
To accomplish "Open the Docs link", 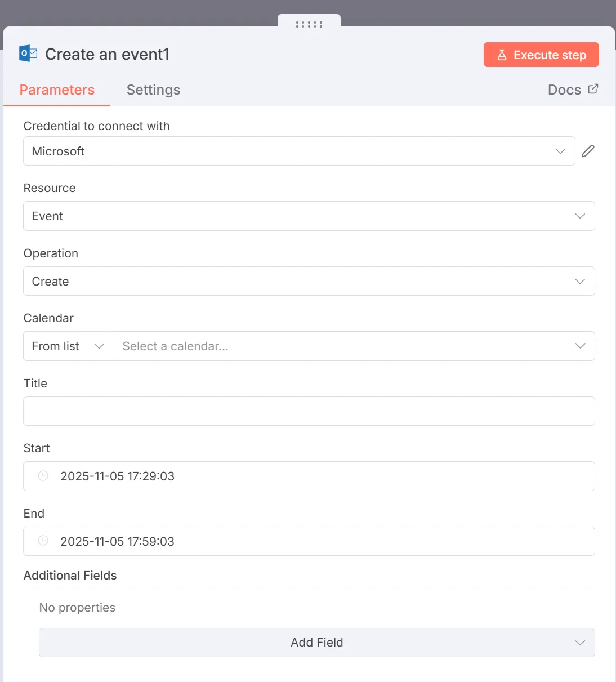I will coord(565,90).
